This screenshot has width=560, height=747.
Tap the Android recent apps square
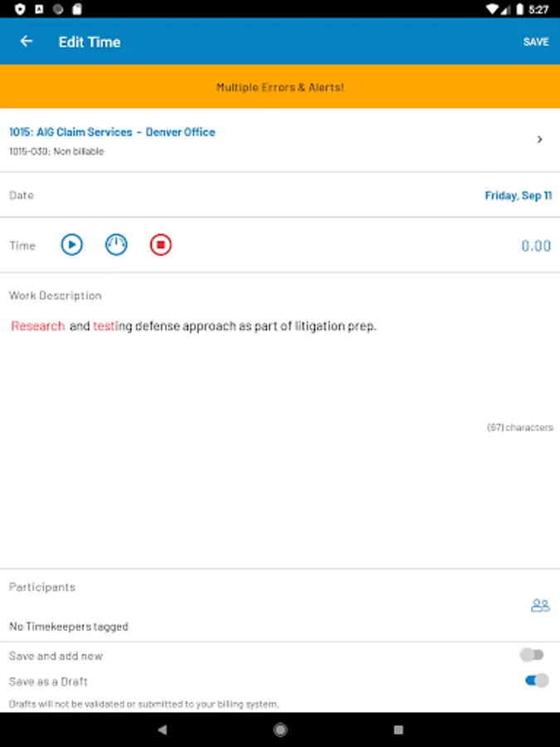[398, 730]
